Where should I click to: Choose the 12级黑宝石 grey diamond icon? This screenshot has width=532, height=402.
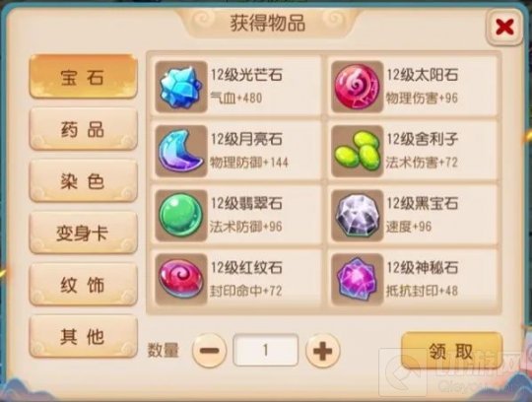click(x=357, y=216)
